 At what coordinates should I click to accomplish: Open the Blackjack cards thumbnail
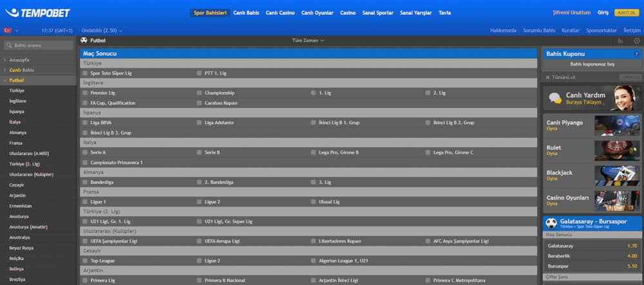[617, 176]
